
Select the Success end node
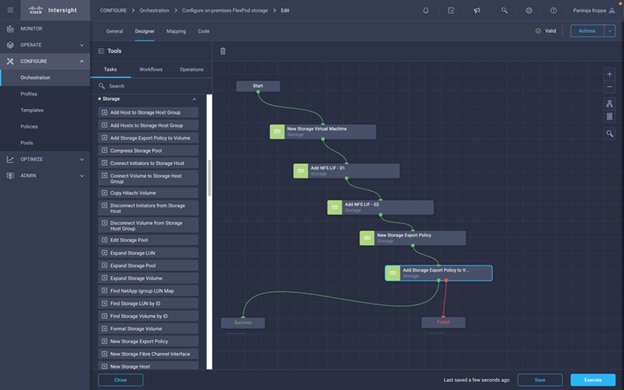point(243,322)
